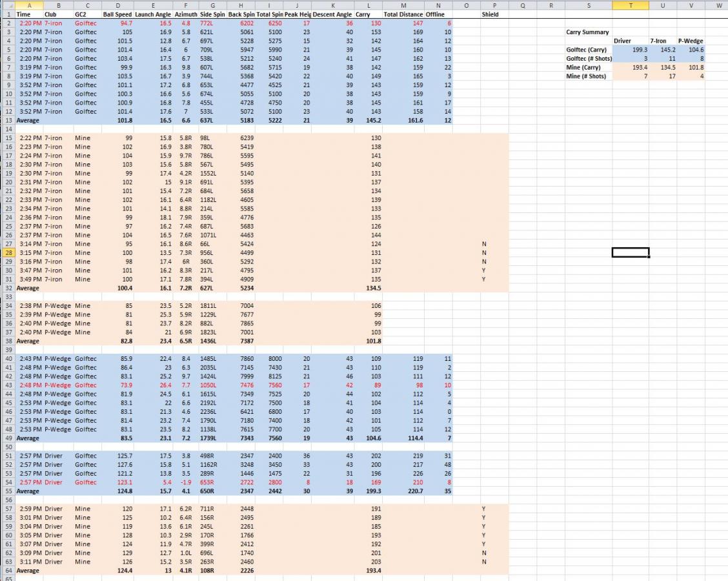Click the 'Back Spin' header cell

pyautogui.click(x=241, y=14)
